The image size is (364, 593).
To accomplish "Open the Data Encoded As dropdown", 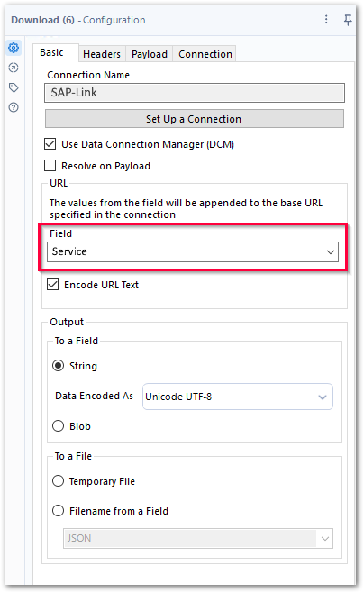I will [238, 397].
